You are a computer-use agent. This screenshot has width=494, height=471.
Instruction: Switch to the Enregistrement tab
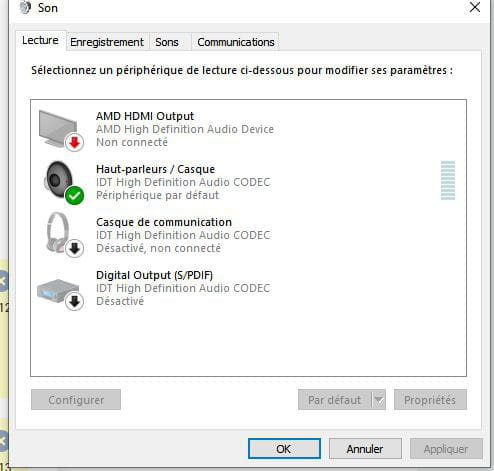(107, 42)
